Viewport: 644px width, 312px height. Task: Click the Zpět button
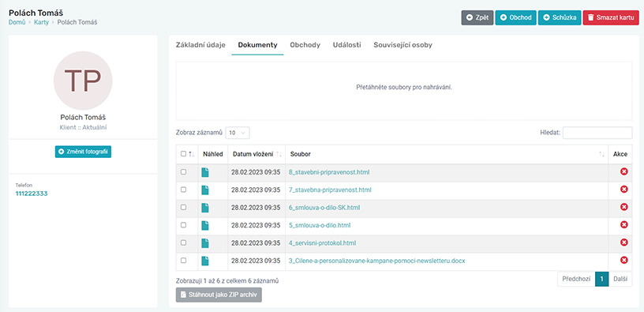point(477,17)
